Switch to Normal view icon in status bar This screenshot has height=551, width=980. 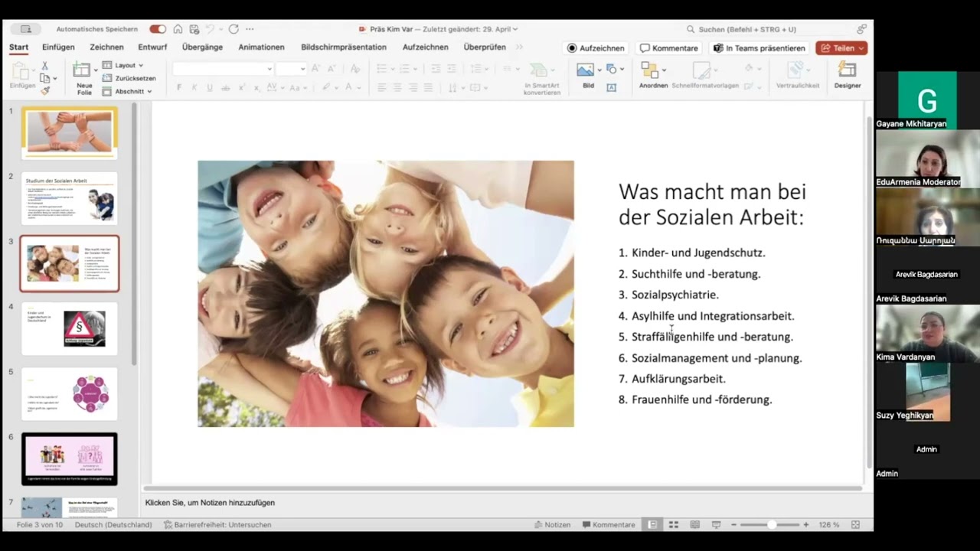point(652,524)
